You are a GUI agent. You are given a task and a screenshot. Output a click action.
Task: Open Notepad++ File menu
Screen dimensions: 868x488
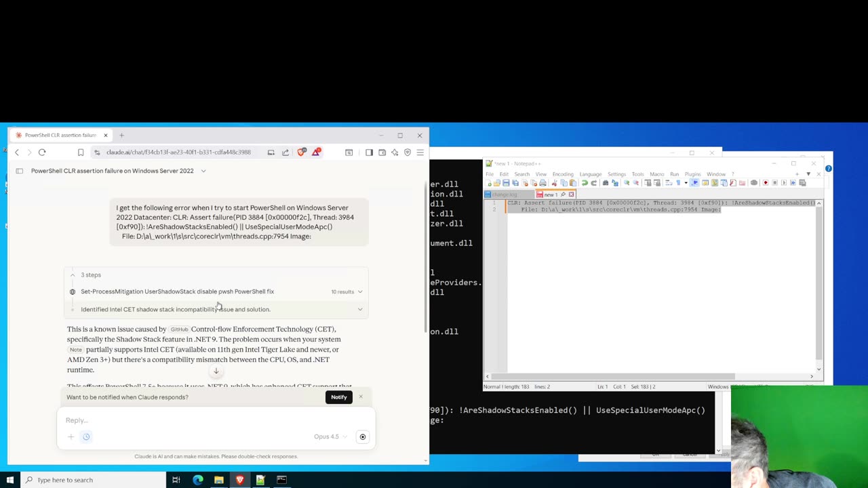tap(490, 174)
